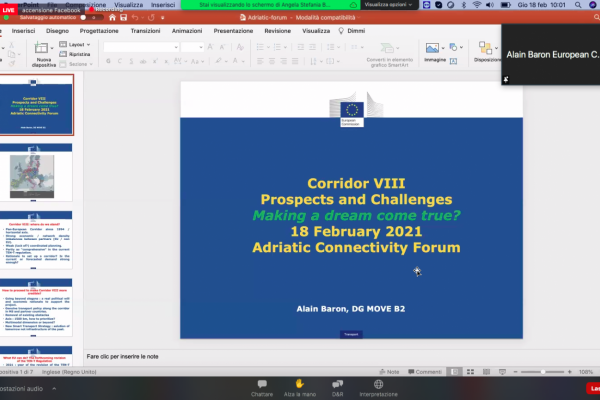Switch to slide sorter view icon
Viewport: 600px width, 400px height.
point(470,372)
